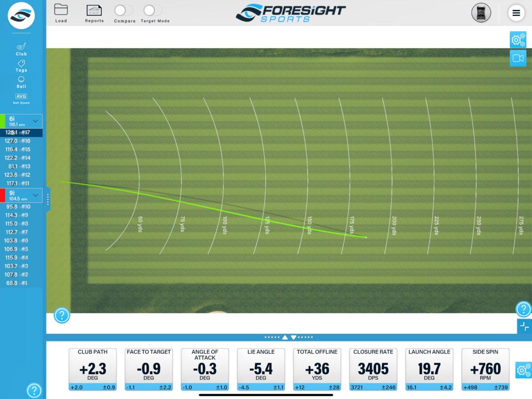Collapse the 6i club group
Image resolution: width=532 pixels, height=399 pixels.
(x=36, y=121)
